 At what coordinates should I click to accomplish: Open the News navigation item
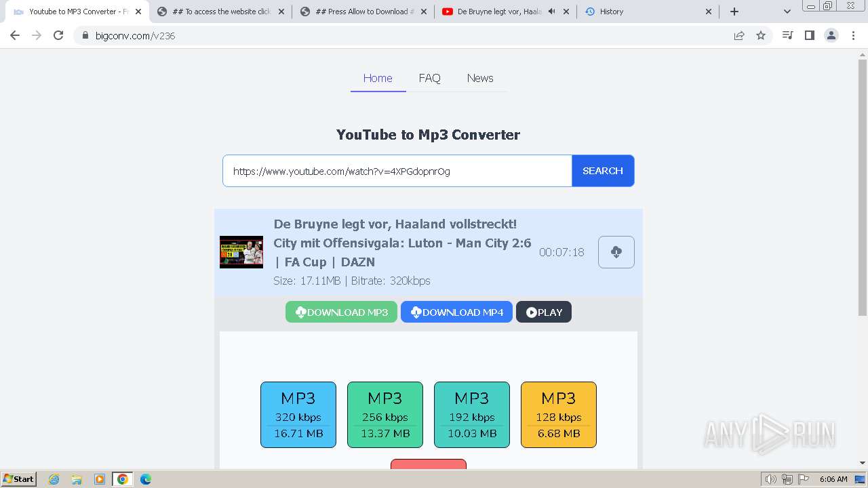pyautogui.click(x=480, y=78)
